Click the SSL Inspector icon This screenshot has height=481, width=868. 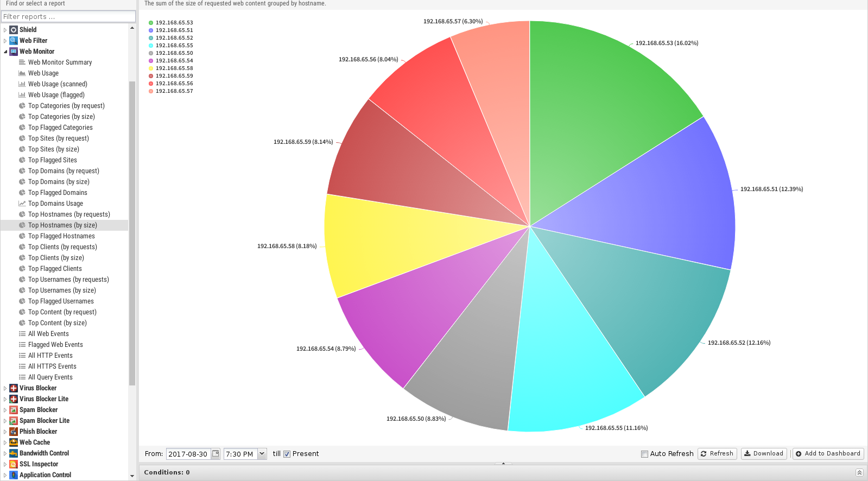[x=14, y=464]
